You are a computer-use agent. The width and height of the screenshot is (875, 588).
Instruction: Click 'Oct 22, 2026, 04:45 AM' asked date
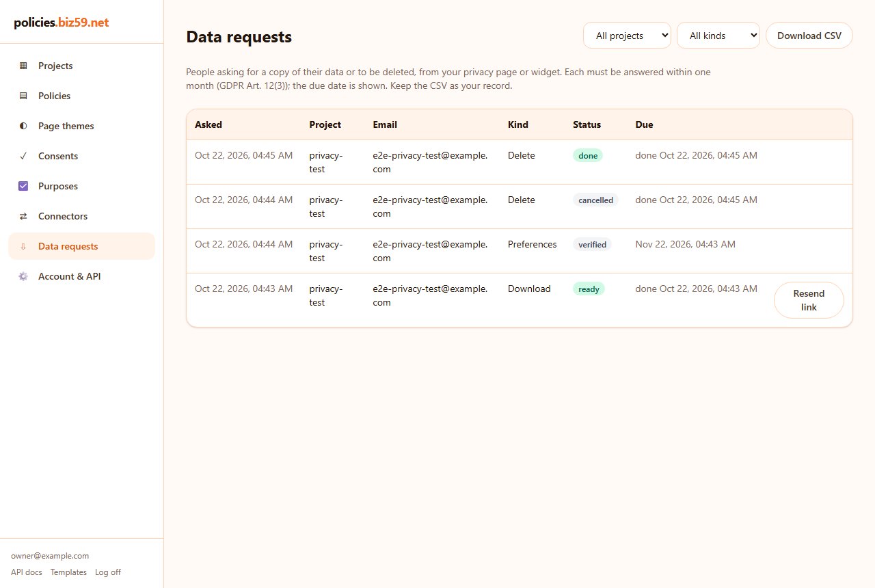click(x=243, y=155)
